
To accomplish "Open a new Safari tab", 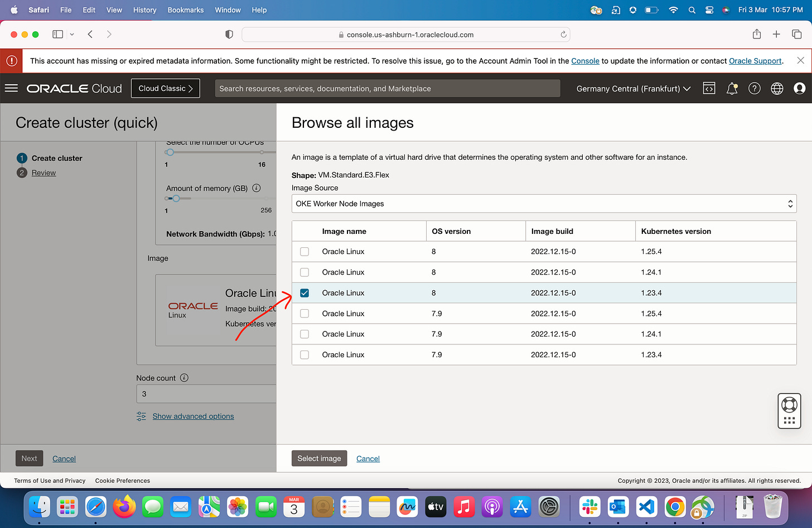I will point(776,34).
